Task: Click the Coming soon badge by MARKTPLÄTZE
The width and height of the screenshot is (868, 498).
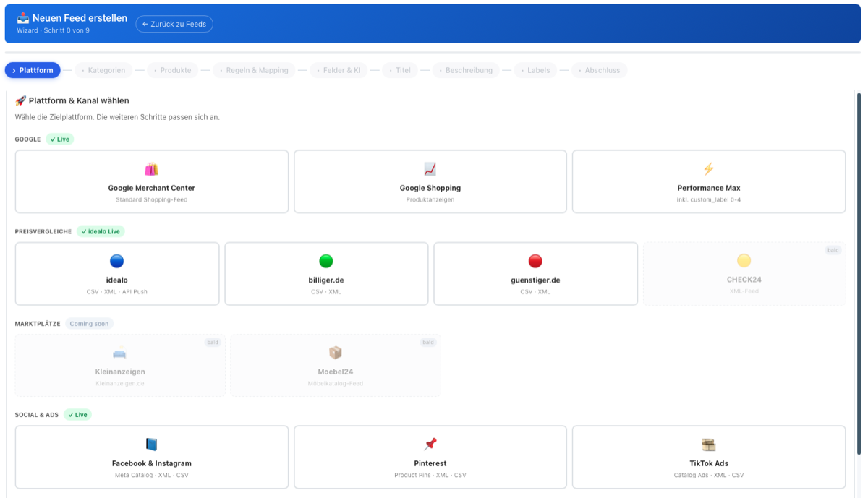Action: click(89, 323)
